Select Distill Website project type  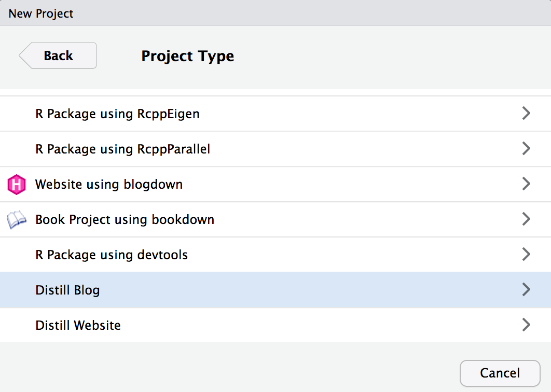[x=77, y=325]
